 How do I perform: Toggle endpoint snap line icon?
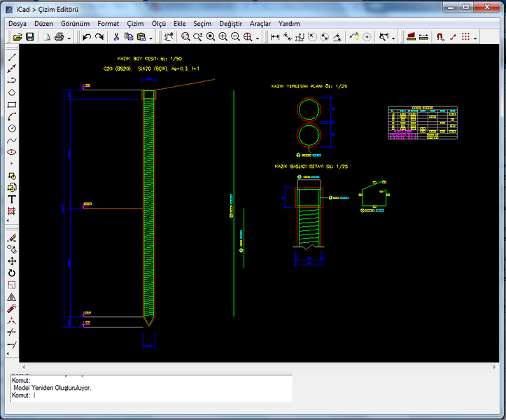click(x=453, y=37)
